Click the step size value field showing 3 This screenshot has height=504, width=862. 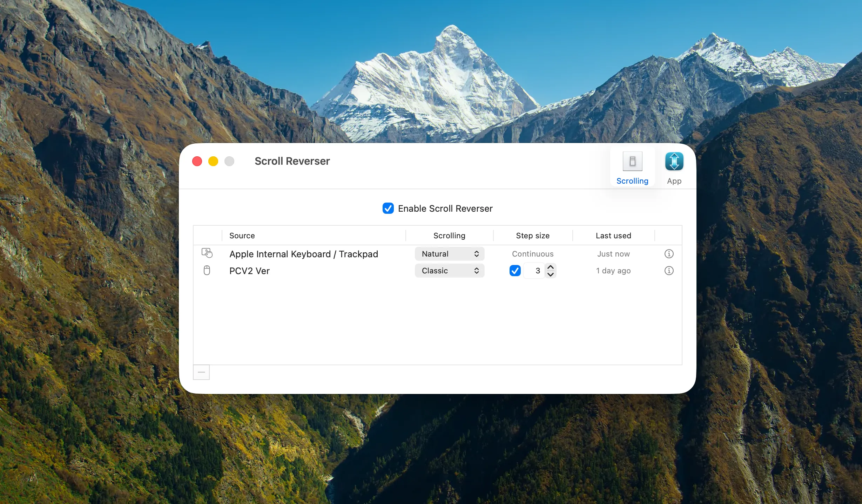coord(534,271)
